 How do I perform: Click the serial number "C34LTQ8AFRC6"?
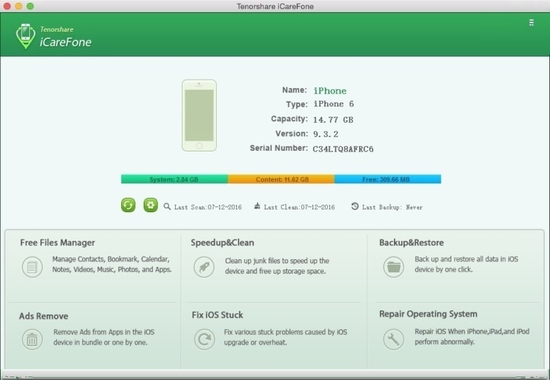[x=343, y=149]
